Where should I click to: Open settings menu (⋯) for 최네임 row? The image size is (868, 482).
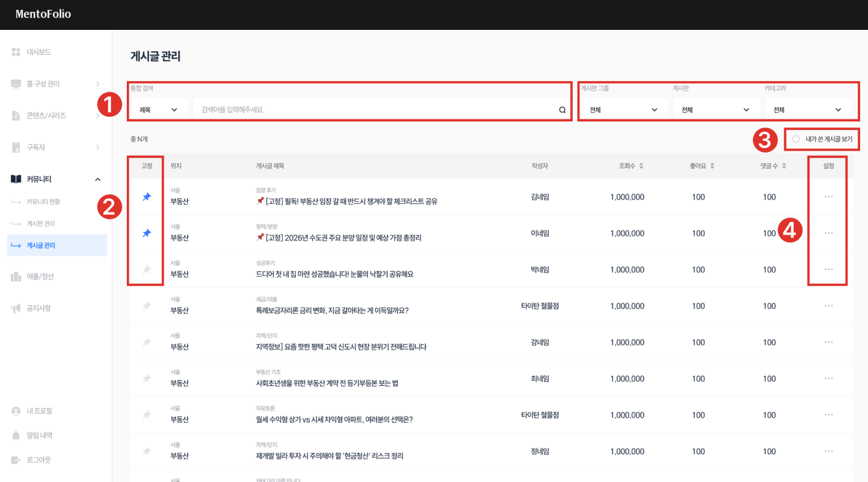point(828,379)
